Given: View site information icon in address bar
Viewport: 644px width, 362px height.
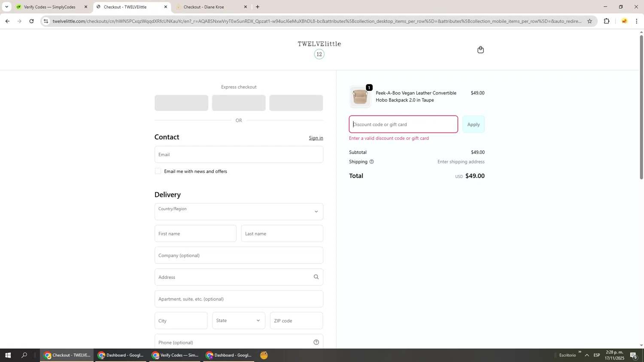Looking at the screenshot, I should [x=46, y=21].
